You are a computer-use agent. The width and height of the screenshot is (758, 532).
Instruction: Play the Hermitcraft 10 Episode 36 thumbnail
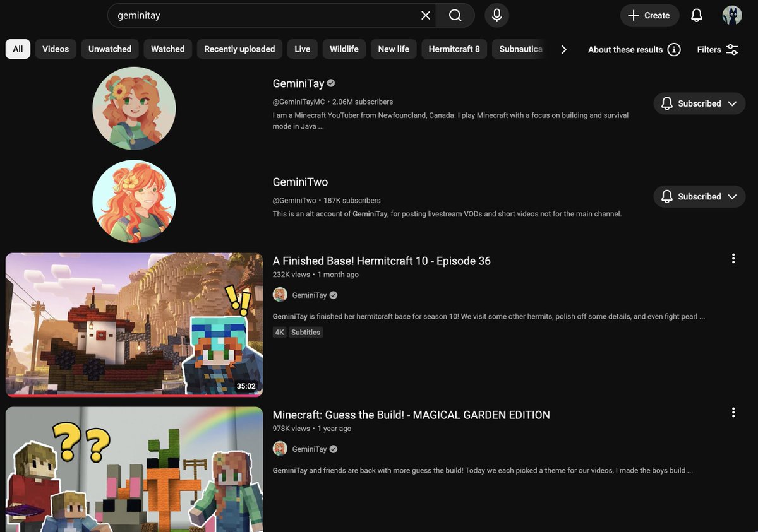click(134, 325)
